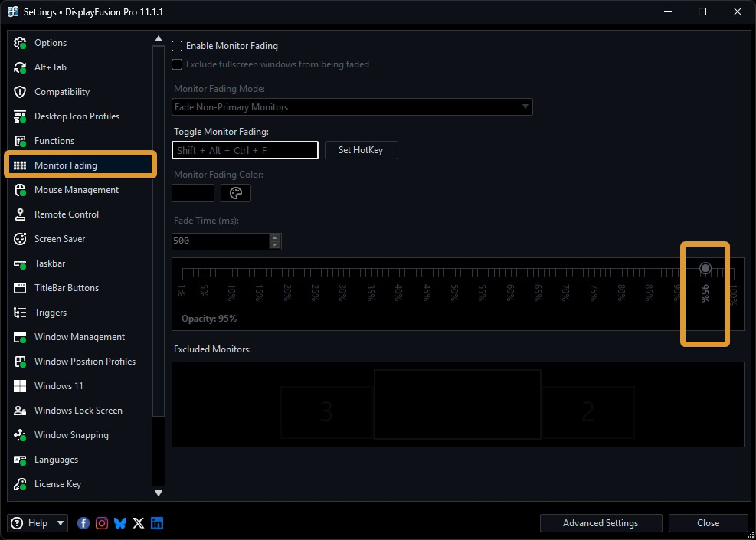Open the color palette picker icon

tap(236, 193)
